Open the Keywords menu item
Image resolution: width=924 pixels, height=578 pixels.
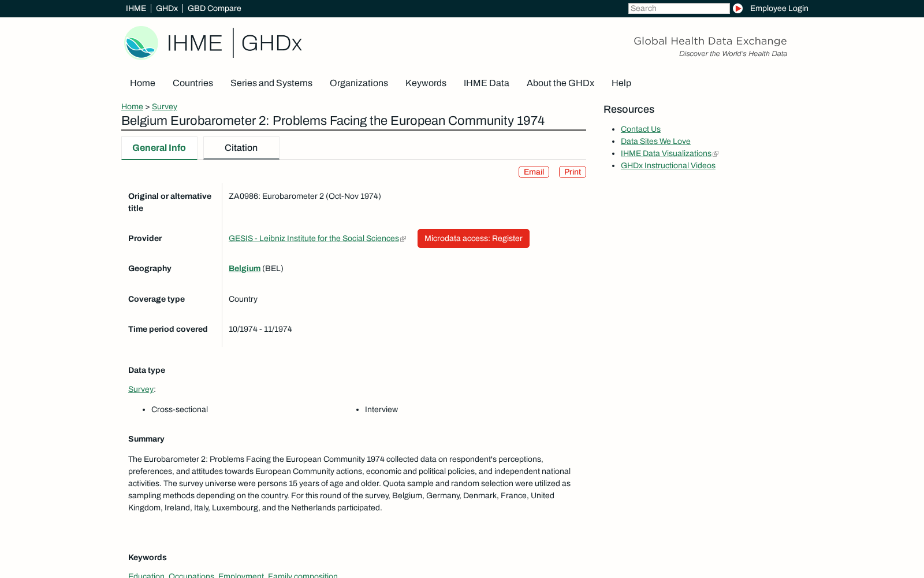click(426, 83)
